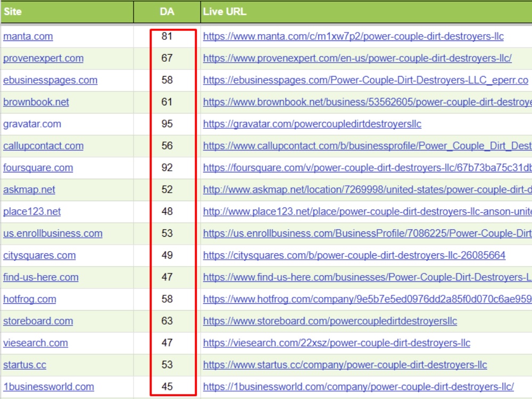Follow the ebusinesspages.com live URL
Screen dimensions: 532x399
[x=366, y=80]
